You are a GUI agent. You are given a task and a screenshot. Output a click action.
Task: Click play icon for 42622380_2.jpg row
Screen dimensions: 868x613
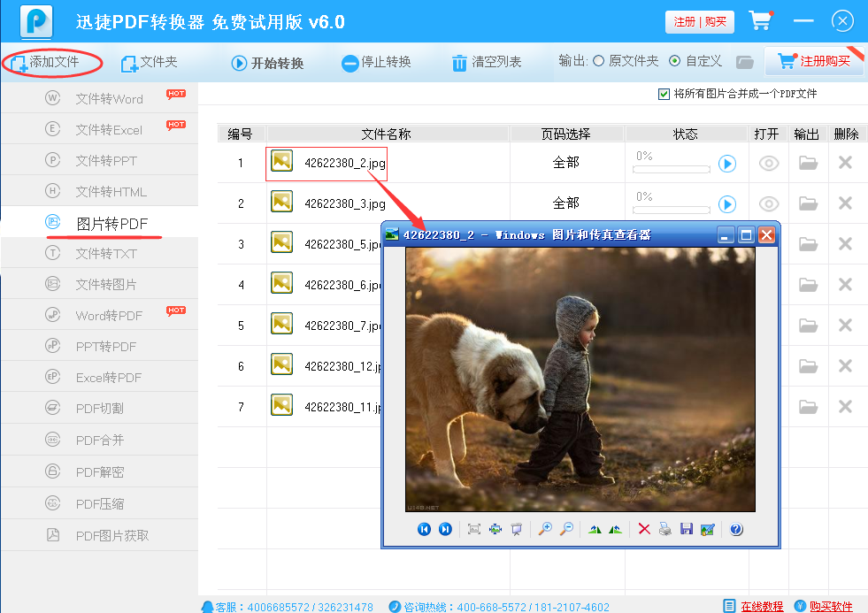(726, 164)
